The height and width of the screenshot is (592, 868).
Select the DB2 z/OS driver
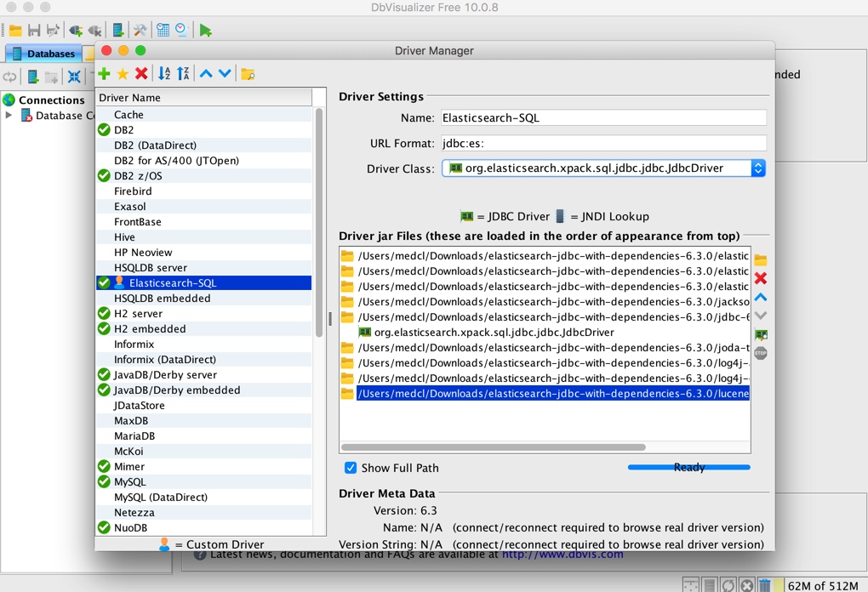pos(203,176)
